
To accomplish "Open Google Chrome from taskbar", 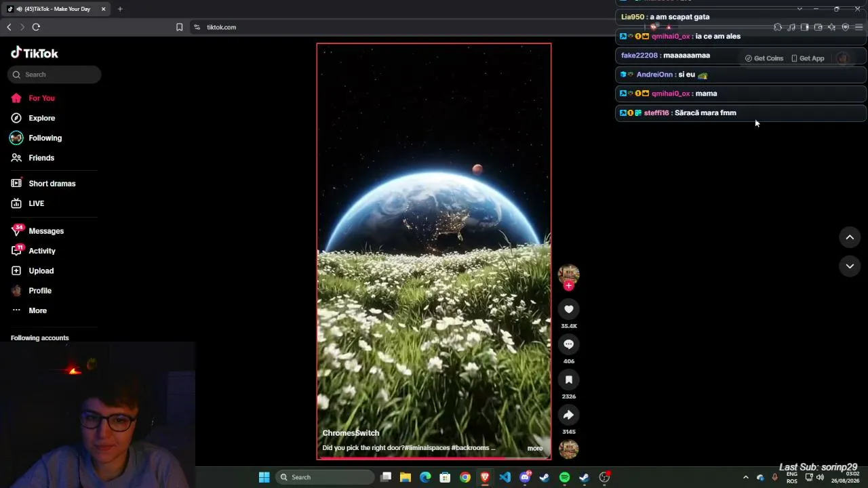I will coord(465,477).
